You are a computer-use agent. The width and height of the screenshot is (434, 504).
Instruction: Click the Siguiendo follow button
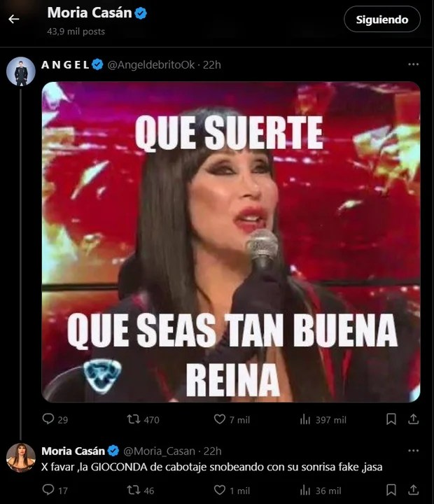382,20
